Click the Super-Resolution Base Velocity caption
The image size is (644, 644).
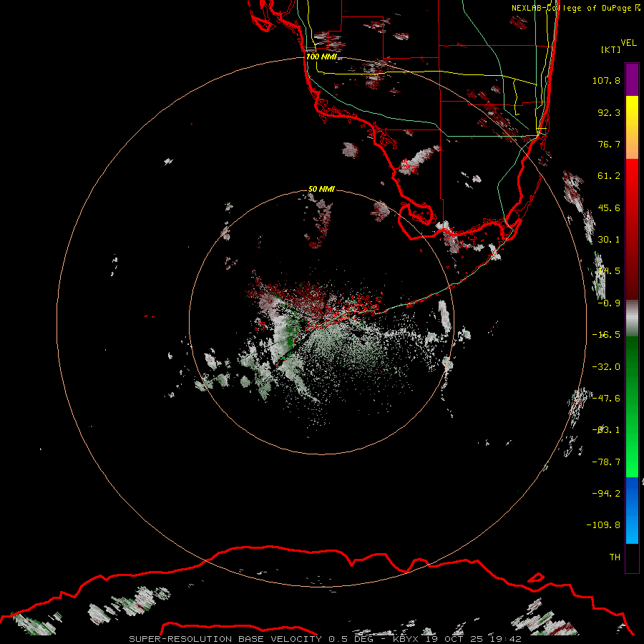pos(325,639)
